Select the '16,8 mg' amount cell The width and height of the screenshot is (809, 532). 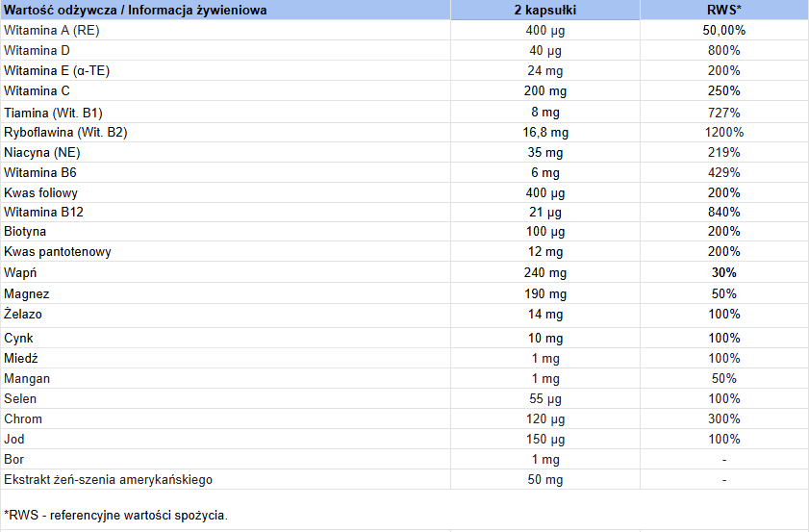(544, 133)
